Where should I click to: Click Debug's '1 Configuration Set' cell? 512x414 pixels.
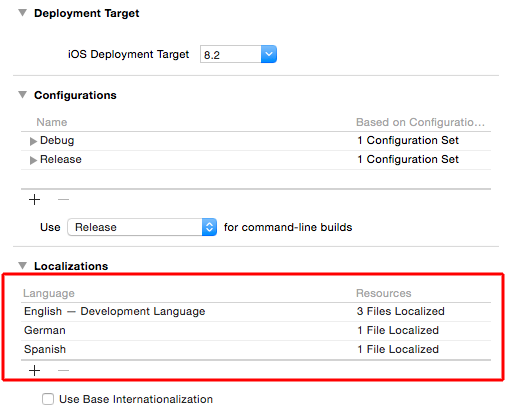click(x=408, y=140)
